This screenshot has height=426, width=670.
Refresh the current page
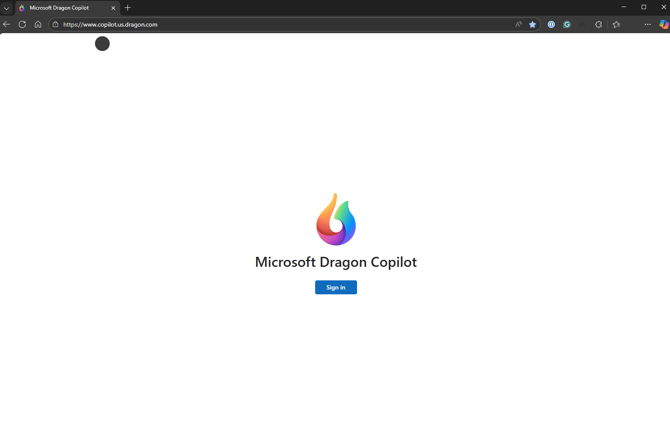click(22, 24)
